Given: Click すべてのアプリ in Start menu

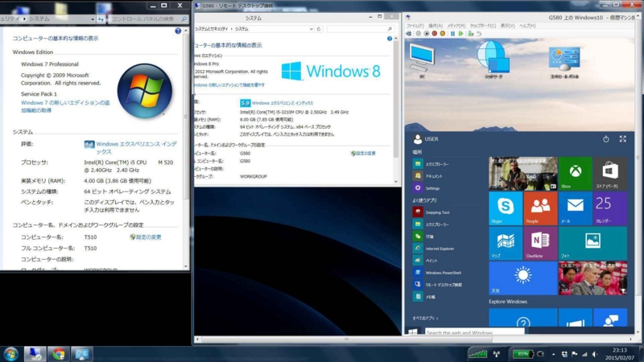Looking at the screenshot, I should point(425,318).
